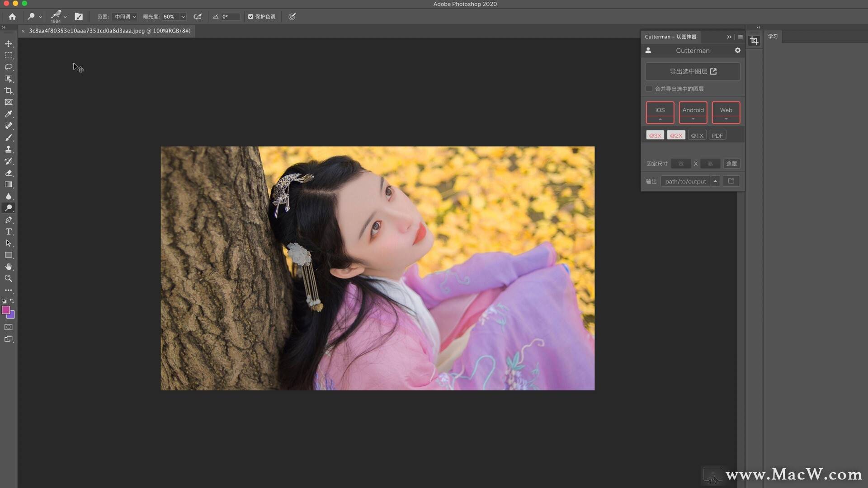Browse output folder with folder icon
Screen dimensions: 868x488
tap(731, 181)
